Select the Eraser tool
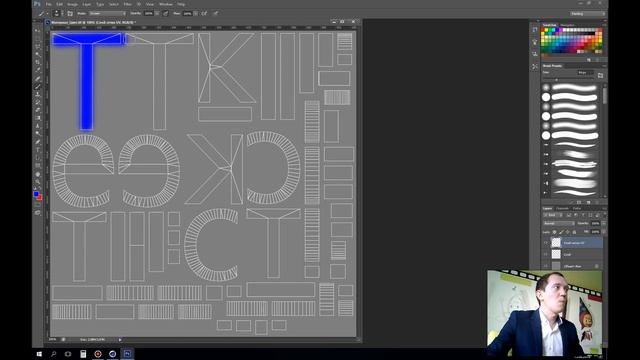The image size is (640, 360). [x=38, y=110]
